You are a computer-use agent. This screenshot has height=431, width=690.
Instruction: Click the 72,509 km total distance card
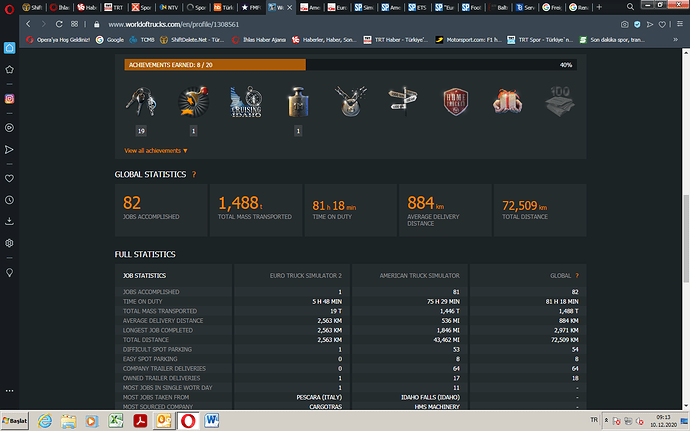pos(540,210)
